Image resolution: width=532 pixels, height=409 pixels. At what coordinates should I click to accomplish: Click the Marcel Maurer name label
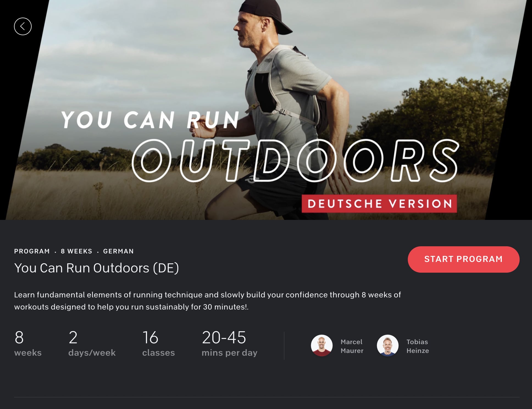tap(352, 346)
